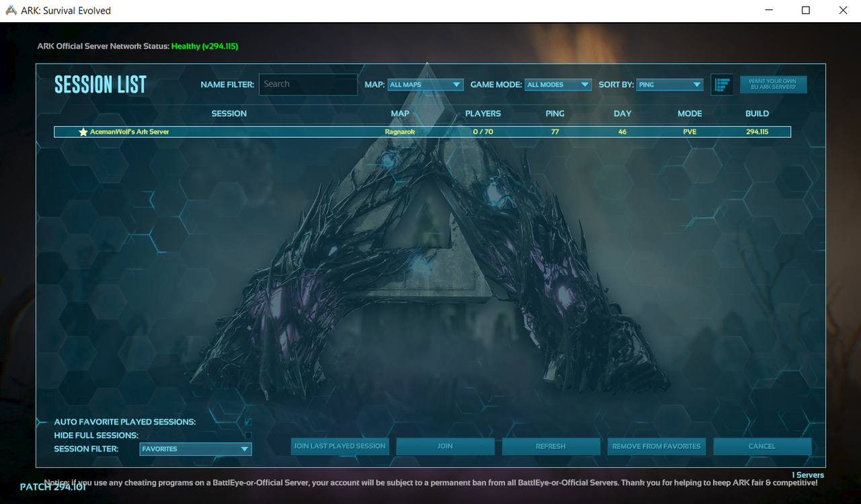Click the Healthy (v294.115) network status text
The width and height of the screenshot is (861, 504).
pos(204,46)
